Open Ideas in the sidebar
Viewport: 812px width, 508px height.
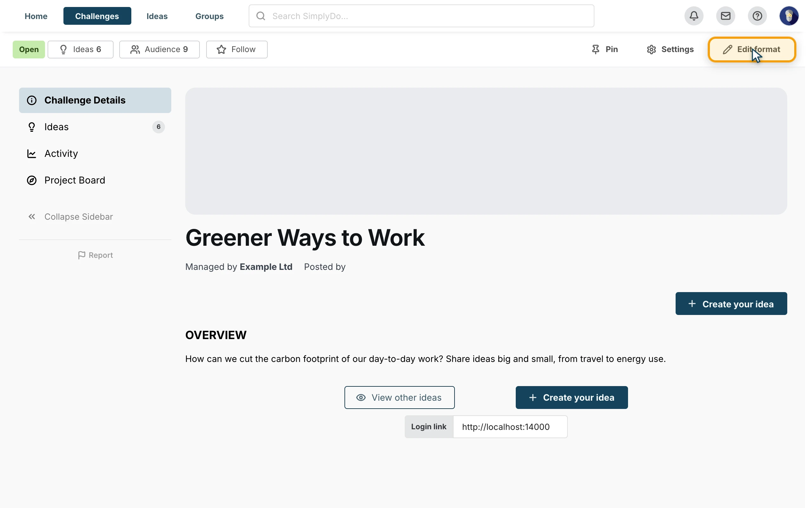click(95, 127)
